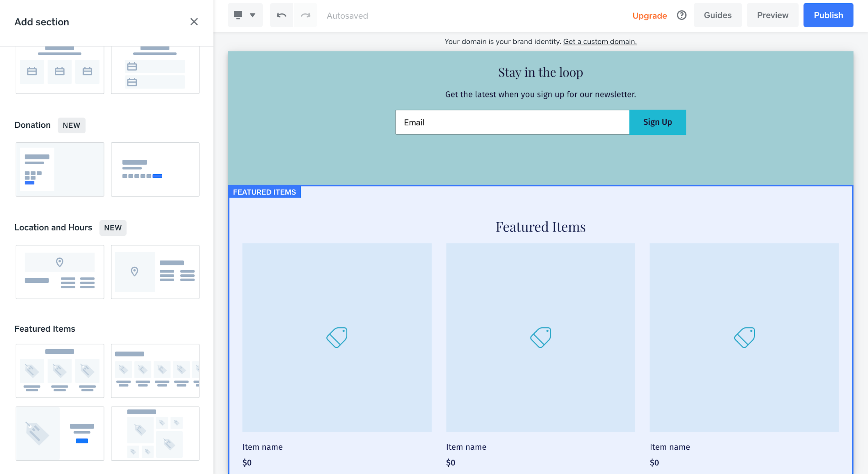Image resolution: width=868 pixels, height=474 pixels.
Task: Select the three-column featured items layout
Action: click(60, 371)
